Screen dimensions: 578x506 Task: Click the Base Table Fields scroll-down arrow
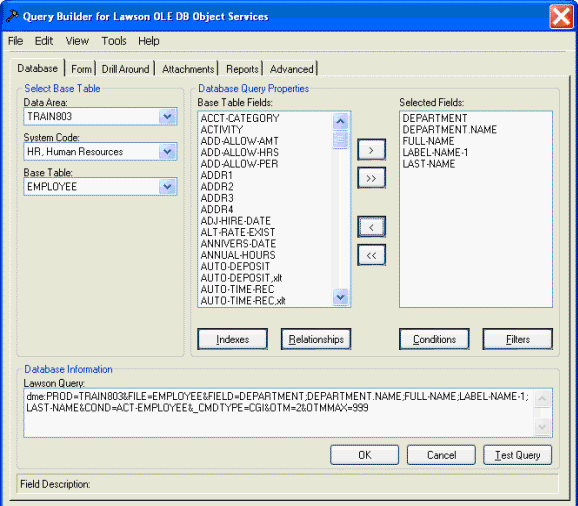pyautogui.click(x=340, y=297)
